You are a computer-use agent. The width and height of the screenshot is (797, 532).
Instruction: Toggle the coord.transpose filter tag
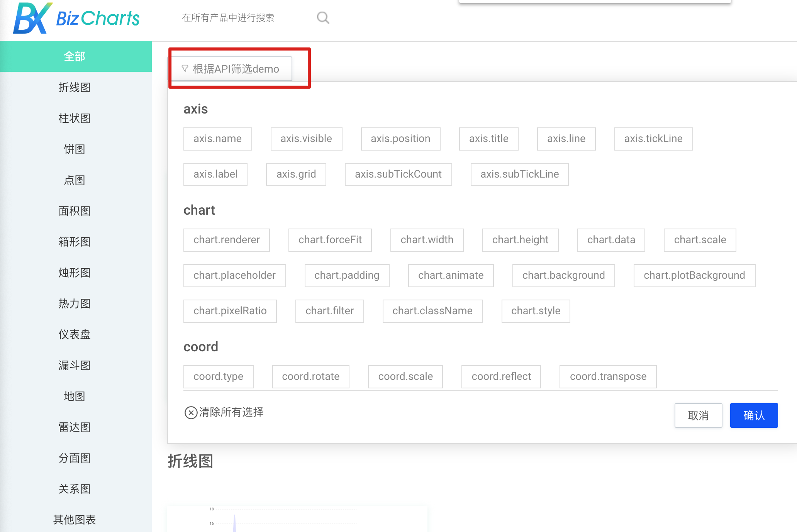tap(608, 376)
